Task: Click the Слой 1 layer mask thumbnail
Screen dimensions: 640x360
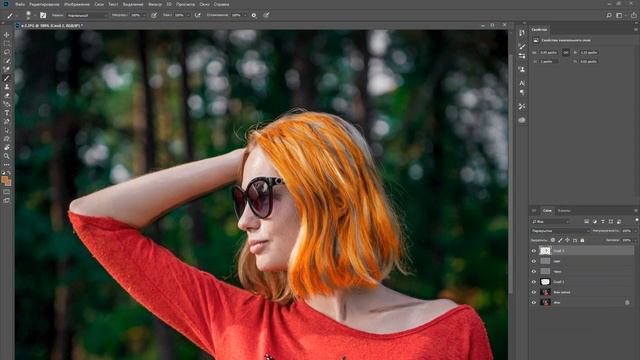Action: [545, 282]
